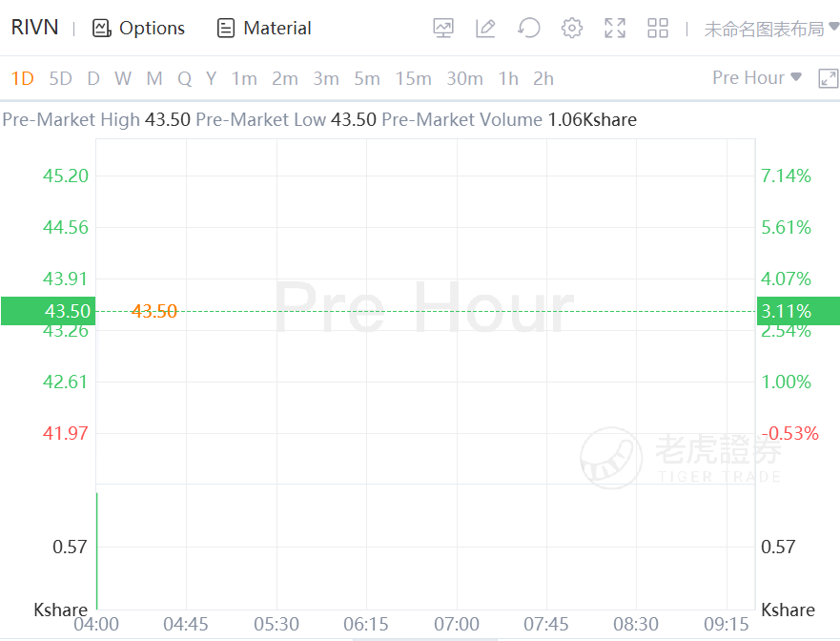The height and width of the screenshot is (641, 840).
Task: Click the refresh chart icon
Action: click(529, 29)
